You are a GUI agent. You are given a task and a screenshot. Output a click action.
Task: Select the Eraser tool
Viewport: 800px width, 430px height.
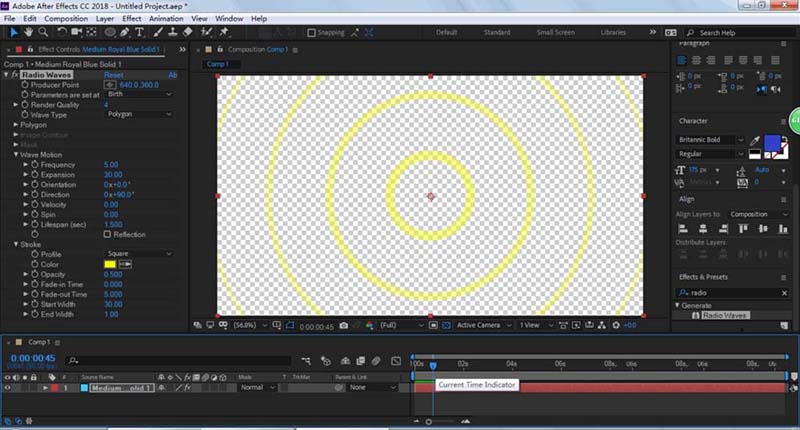point(187,32)
